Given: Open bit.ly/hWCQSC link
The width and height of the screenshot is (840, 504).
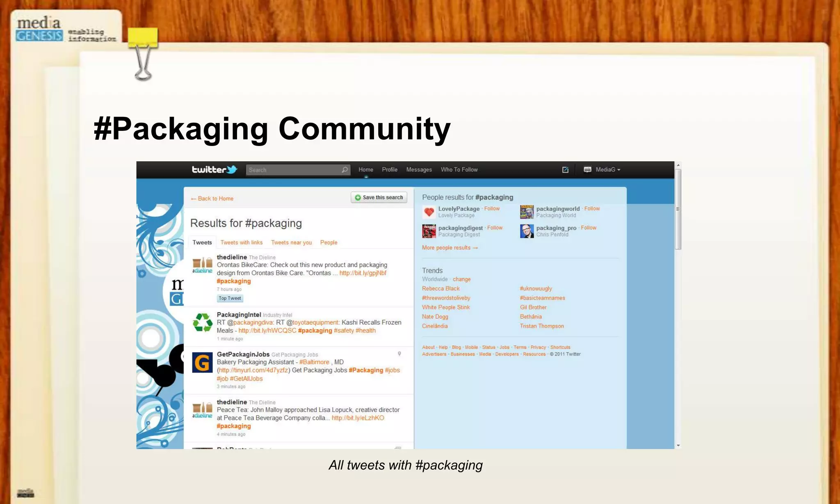Looking at the screenshot, I should (267, 331).
